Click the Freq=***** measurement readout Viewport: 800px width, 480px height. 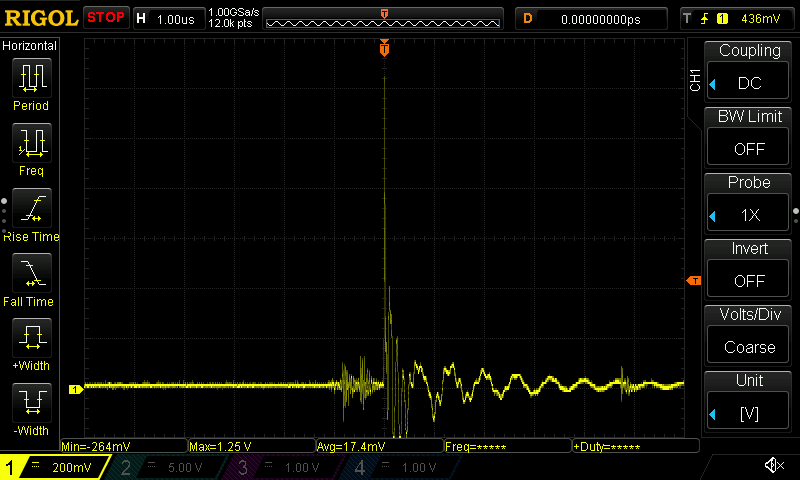click(x=508, y=446)
